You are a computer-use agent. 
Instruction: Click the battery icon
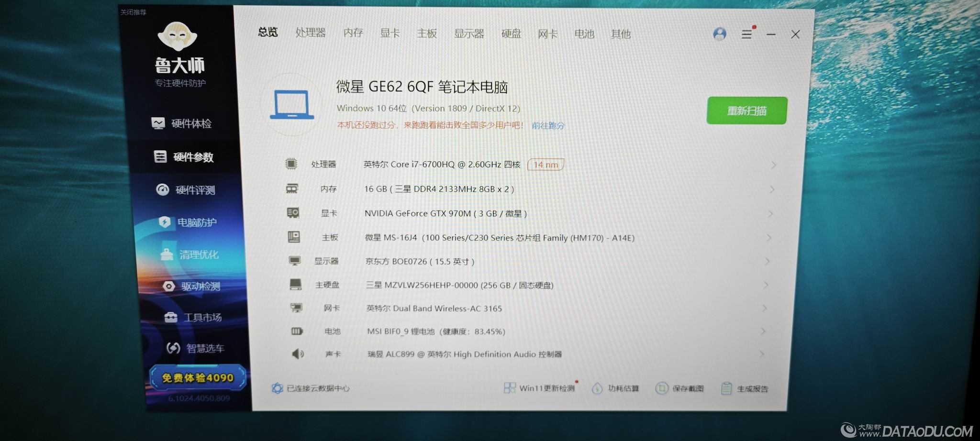coord(297,331)
